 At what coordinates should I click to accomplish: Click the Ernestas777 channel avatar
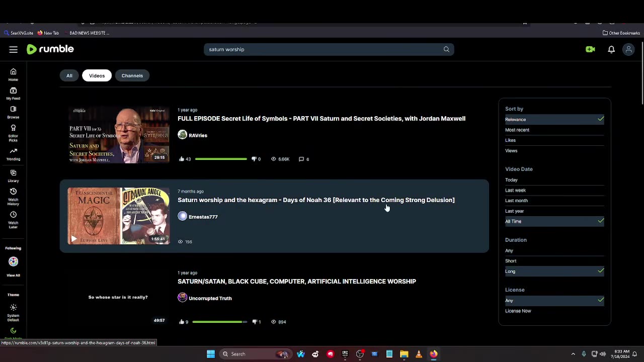coord(182,216)
